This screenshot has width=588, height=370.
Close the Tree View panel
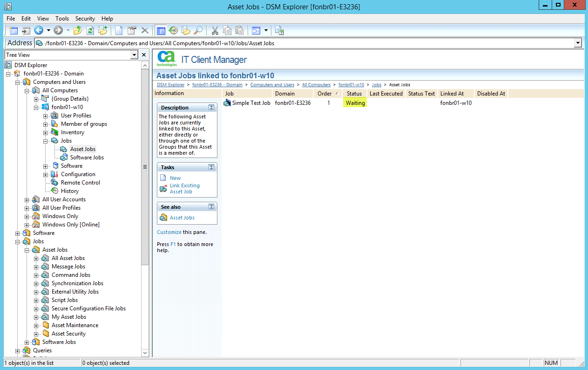pos(144,55)
